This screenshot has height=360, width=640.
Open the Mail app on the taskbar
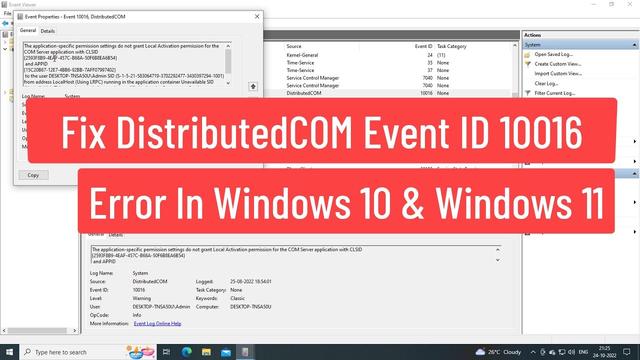(x=226, y=352)
